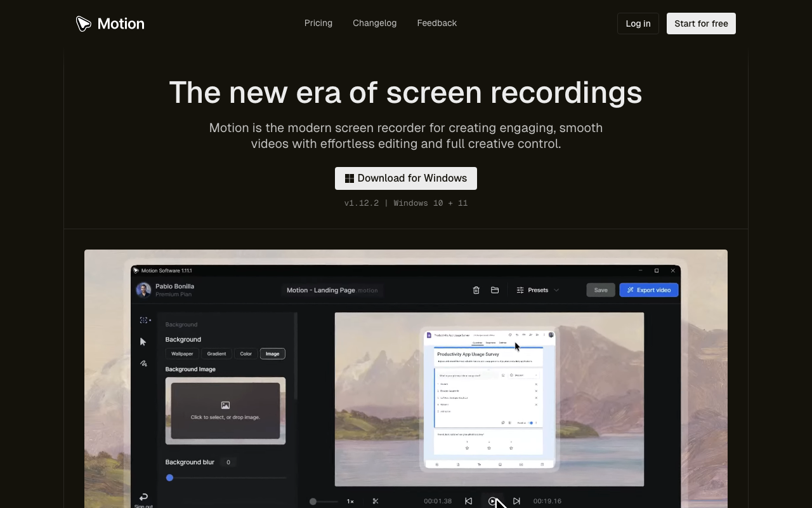Click the 00:01.38 current time readout

[x=438, y=501]
